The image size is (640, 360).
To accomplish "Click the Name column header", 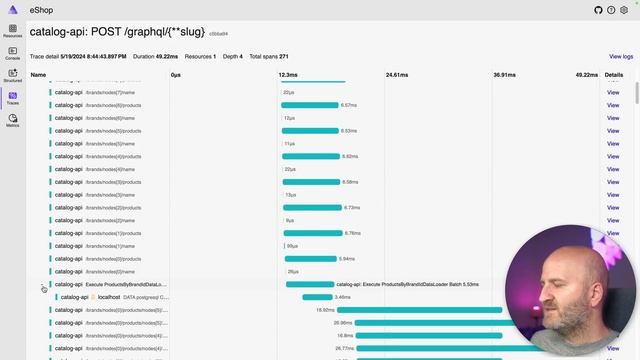I will [x=38, y=75].
